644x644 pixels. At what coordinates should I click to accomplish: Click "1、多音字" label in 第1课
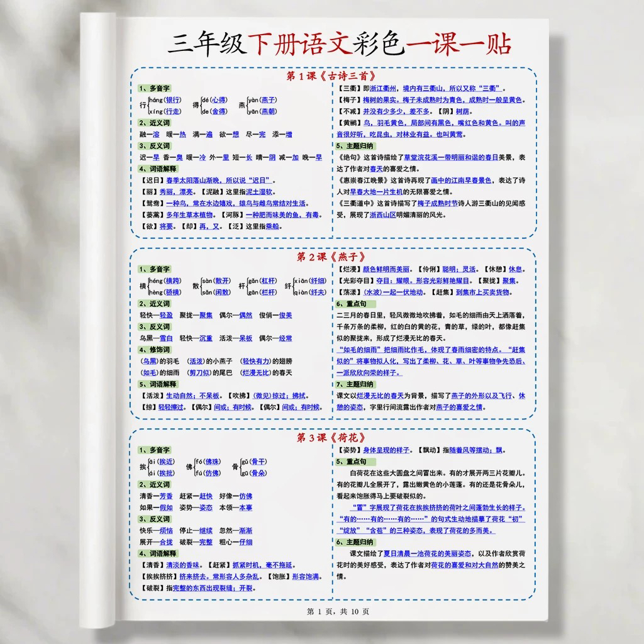point(154,88)
